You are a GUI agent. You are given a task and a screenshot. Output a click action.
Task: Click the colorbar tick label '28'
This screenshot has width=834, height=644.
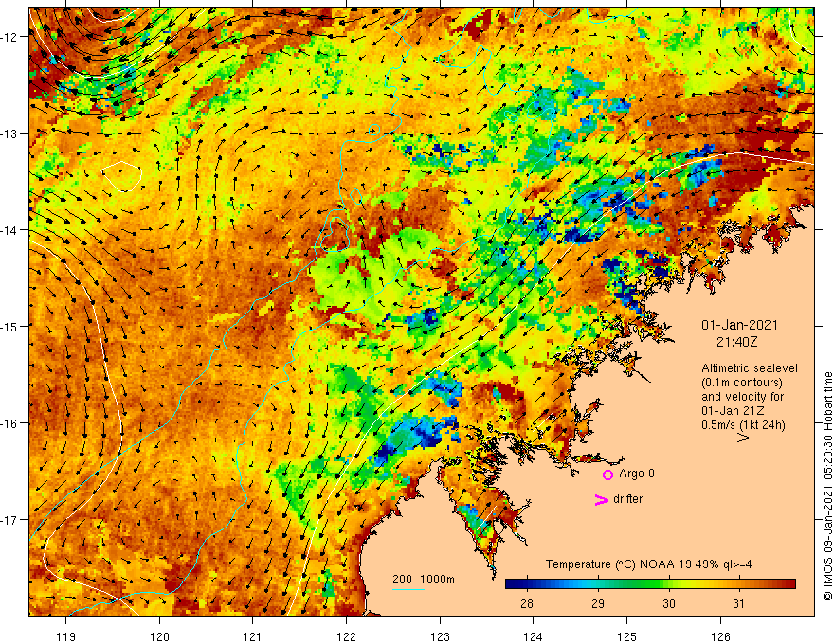[527, 604]
